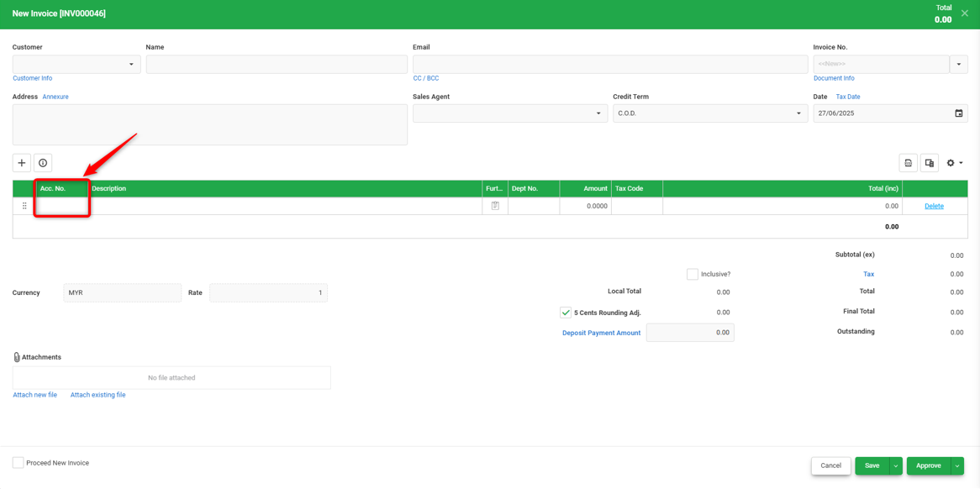980x489 pixels.
Task: Click the paperclip Attachments icon
Action: point(17,357)
